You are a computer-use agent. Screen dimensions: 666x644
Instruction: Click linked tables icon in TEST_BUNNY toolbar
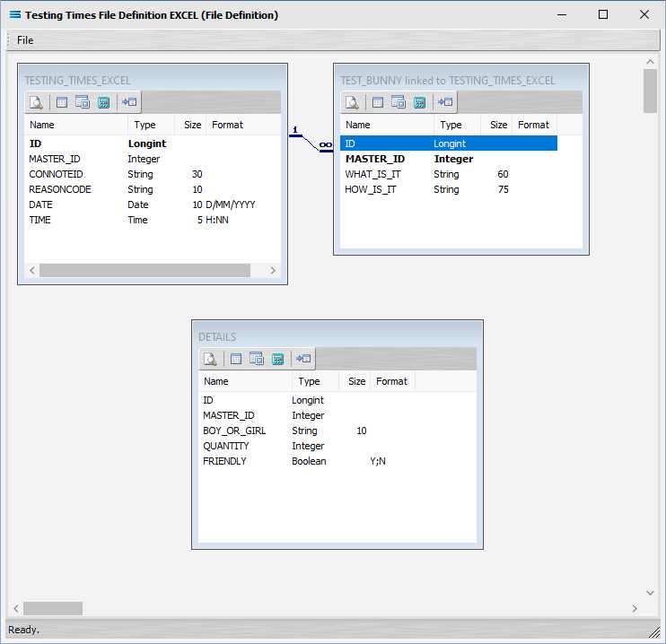pyautogui.click(x=399, y=102)
